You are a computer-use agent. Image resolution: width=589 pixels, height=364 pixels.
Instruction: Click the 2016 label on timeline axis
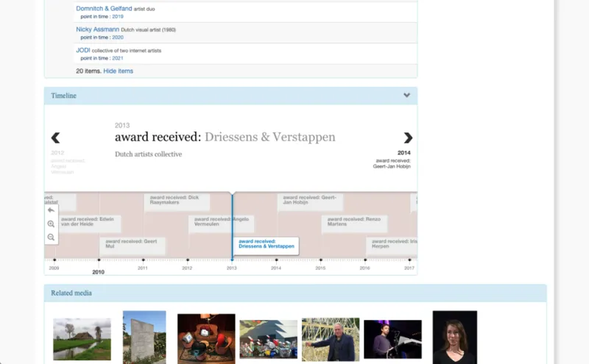coord(364,268)
